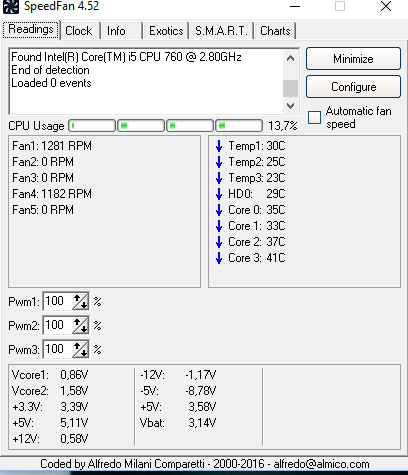408x475 pixels.
Task: Click the log scrollbar down arrow
Action: (x=290, y=106)
